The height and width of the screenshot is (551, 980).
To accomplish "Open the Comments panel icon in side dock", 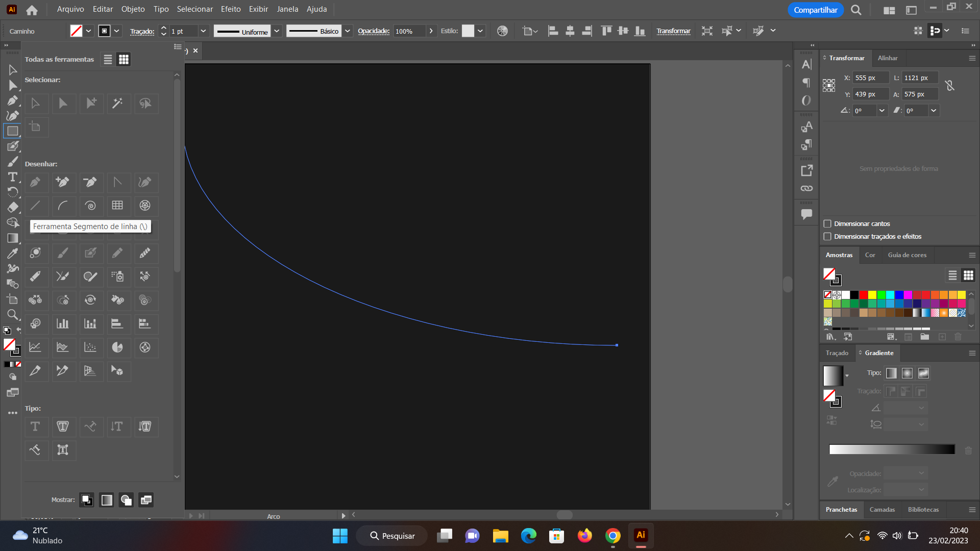I will click(806, 214).
